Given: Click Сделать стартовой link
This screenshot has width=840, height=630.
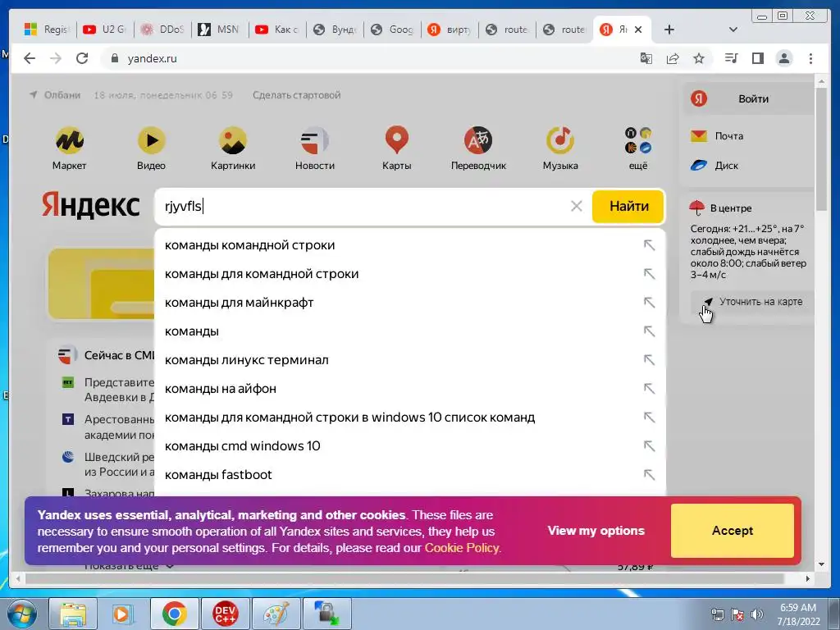Looking at the screenshot, I should coord(296,95).
